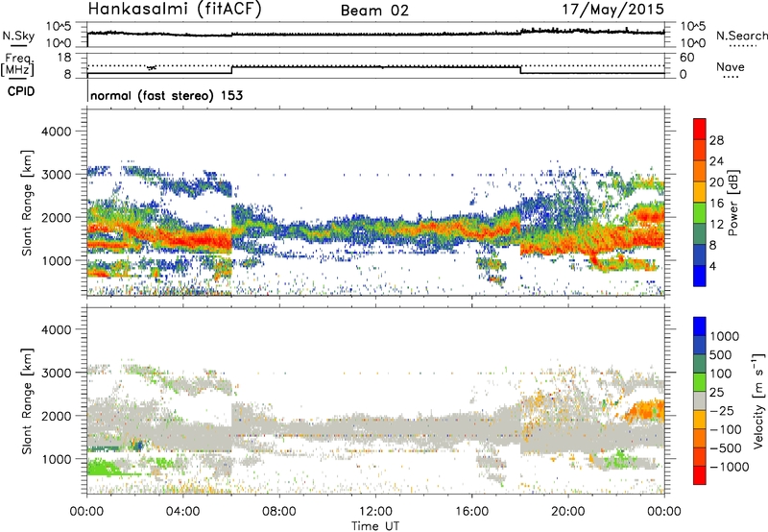Viewport: 768px width, 532px height.
Task: Click the frequency step at 06:00 in Freq panel
Action: (x=231, y=69)
